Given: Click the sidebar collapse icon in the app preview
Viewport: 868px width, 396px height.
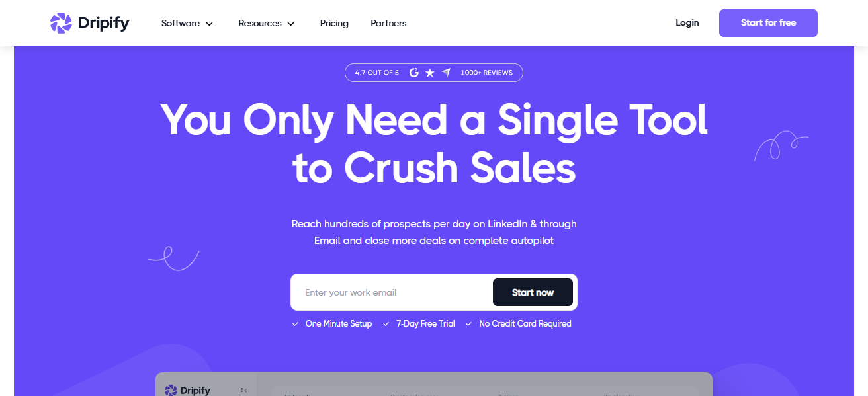Looking at the screenshot, I should click(243, 391).
